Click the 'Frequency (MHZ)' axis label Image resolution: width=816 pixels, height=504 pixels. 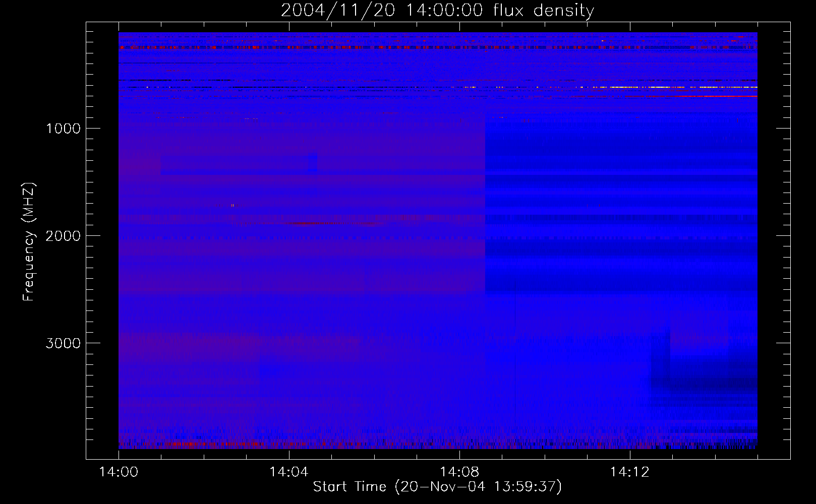(x=29, y=242)
